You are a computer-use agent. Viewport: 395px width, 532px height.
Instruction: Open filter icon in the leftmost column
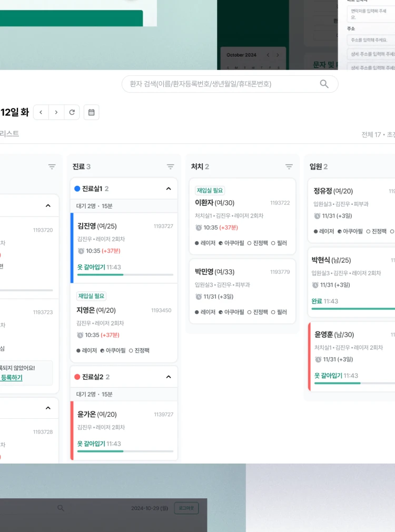point(52,166)
